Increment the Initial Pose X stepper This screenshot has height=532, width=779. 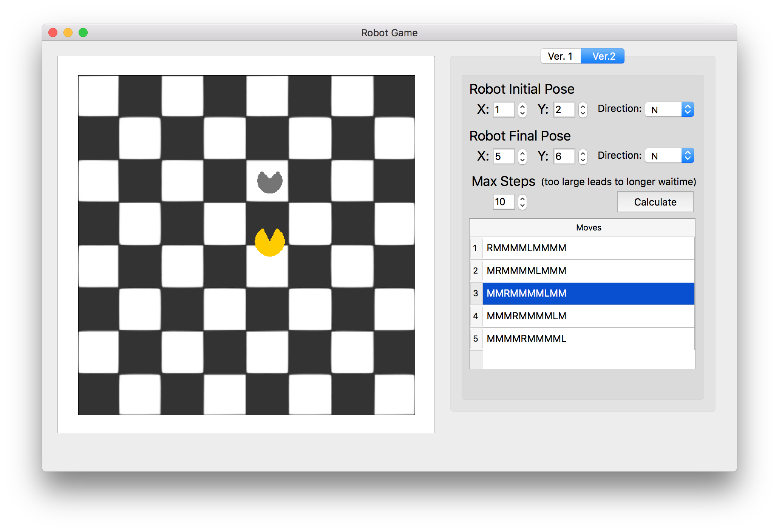[522, 107]
